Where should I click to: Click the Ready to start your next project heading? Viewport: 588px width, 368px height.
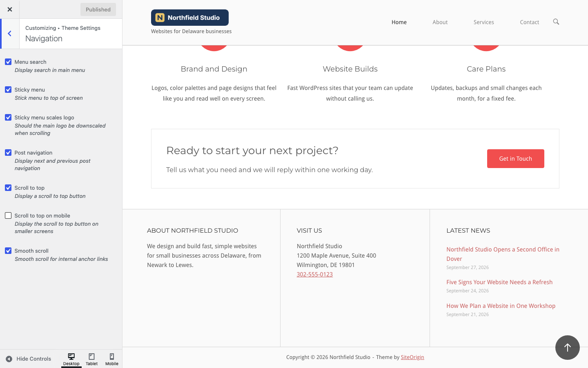tap(252, 150)
